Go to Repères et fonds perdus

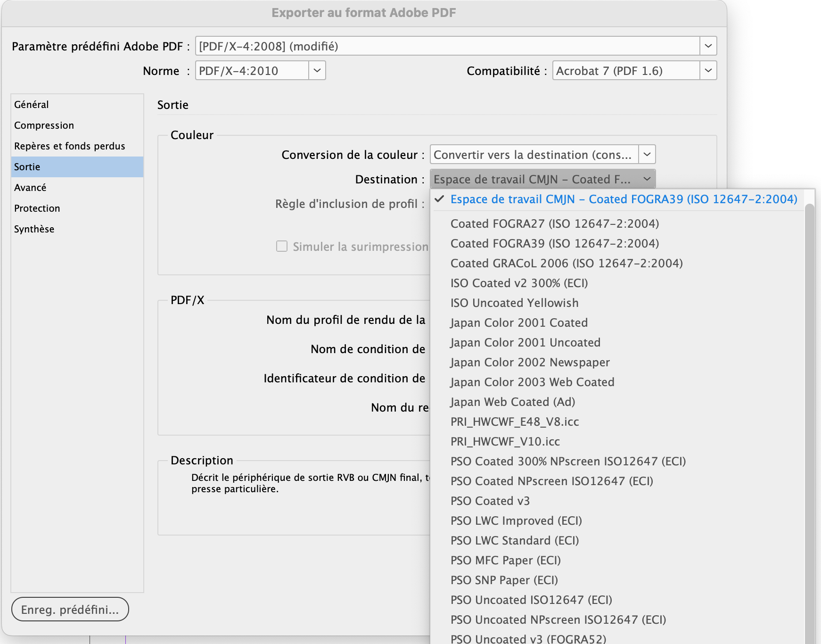click(x=69, y=146)
